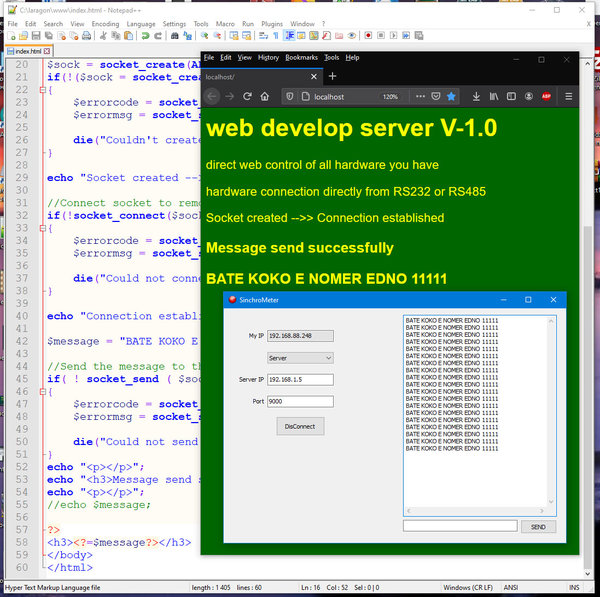This screenshot has height=597, width=600.
Task: Close the index.html tab with its red X
Action: click(47, 51)
